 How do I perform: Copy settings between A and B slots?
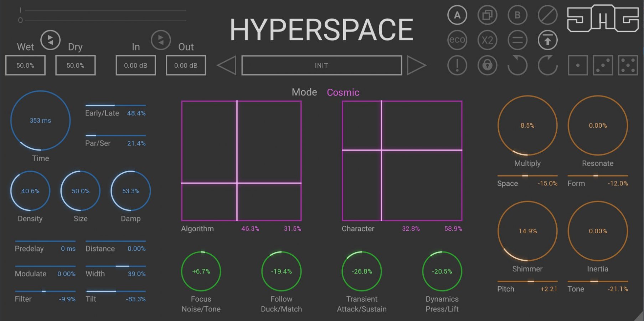click(x=487, y=15)
